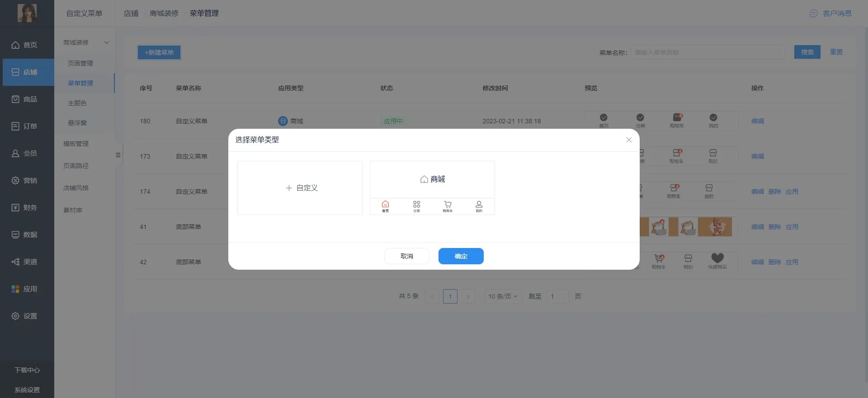Close the 选择菜单类型 dialog
Viewport: 868px width, 398px height.
click(628, 140)
